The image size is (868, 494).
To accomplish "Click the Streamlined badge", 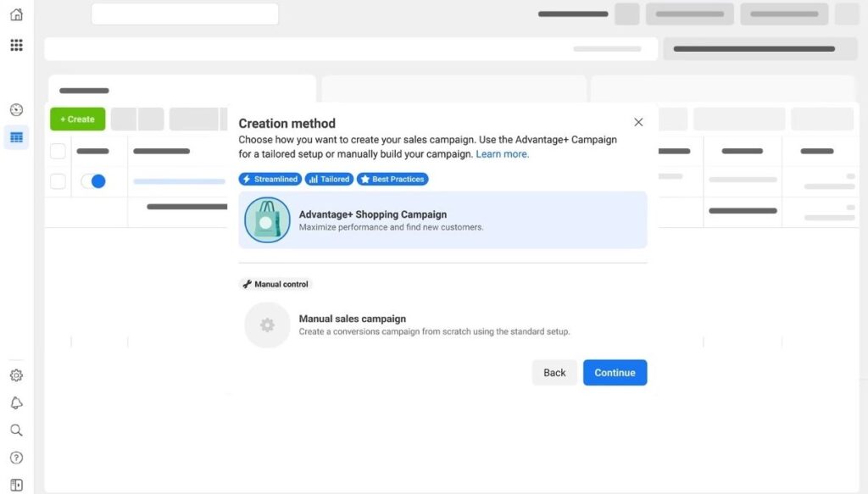I will (x=270, y=180).
